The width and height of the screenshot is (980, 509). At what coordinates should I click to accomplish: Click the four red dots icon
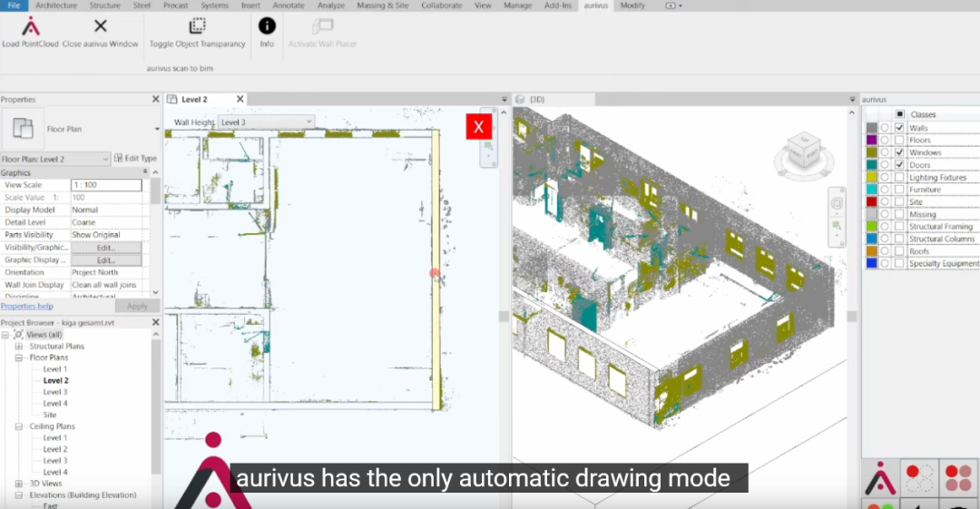[958, 478]
